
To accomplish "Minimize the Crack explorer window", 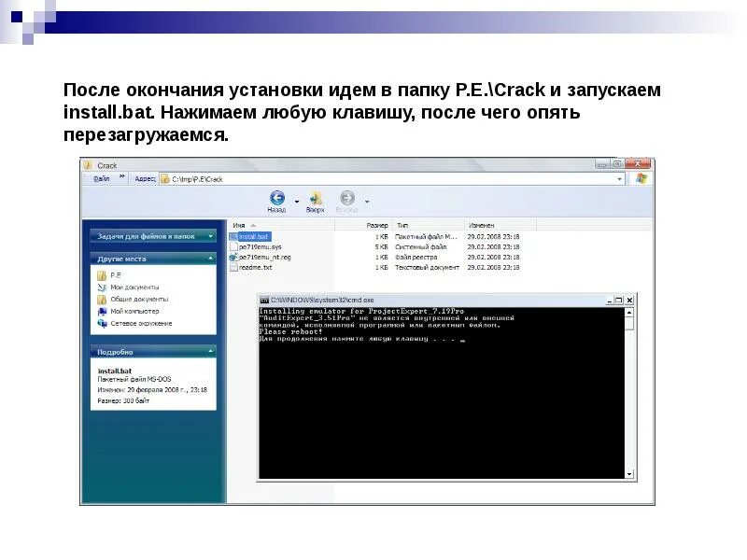I will [x=602, y=164].
